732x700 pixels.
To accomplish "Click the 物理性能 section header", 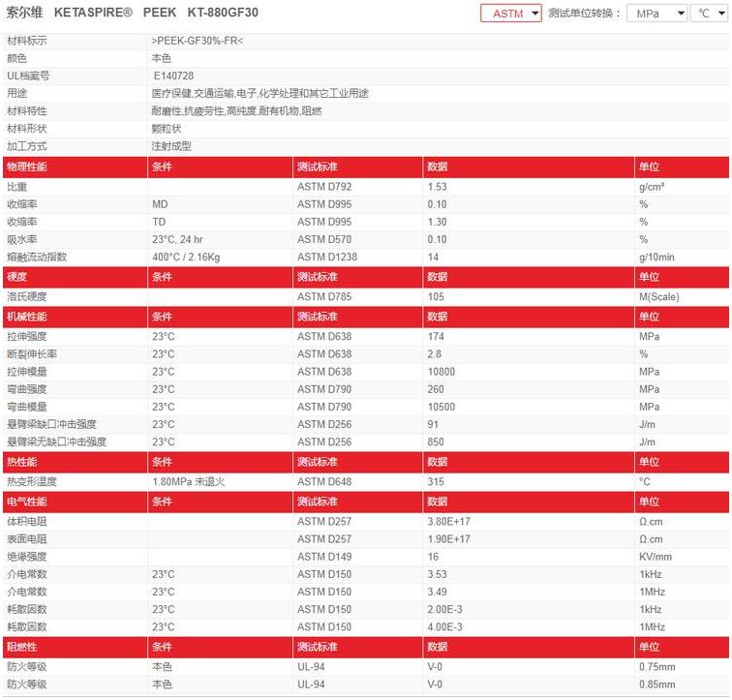I will click(27, 167).
